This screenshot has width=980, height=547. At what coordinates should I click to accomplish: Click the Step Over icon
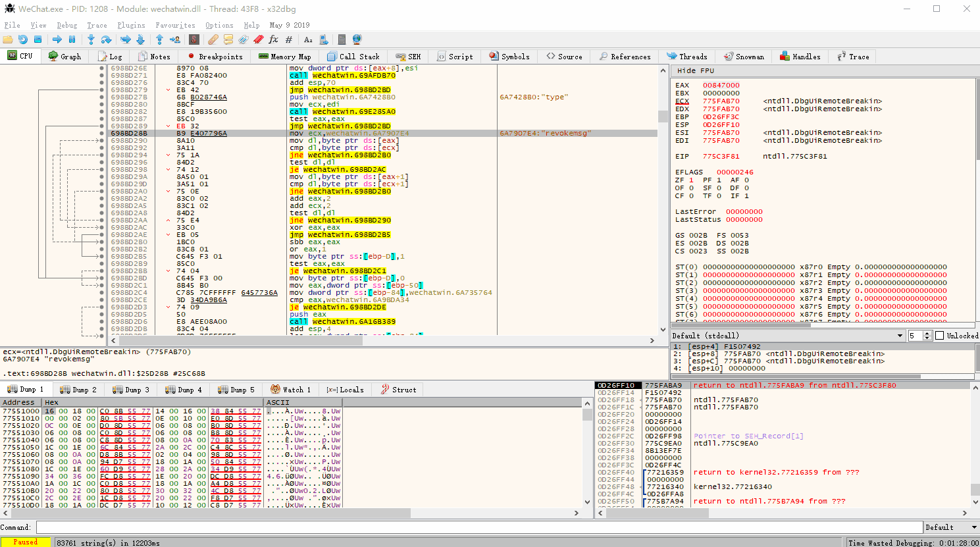tap(107, 39)
